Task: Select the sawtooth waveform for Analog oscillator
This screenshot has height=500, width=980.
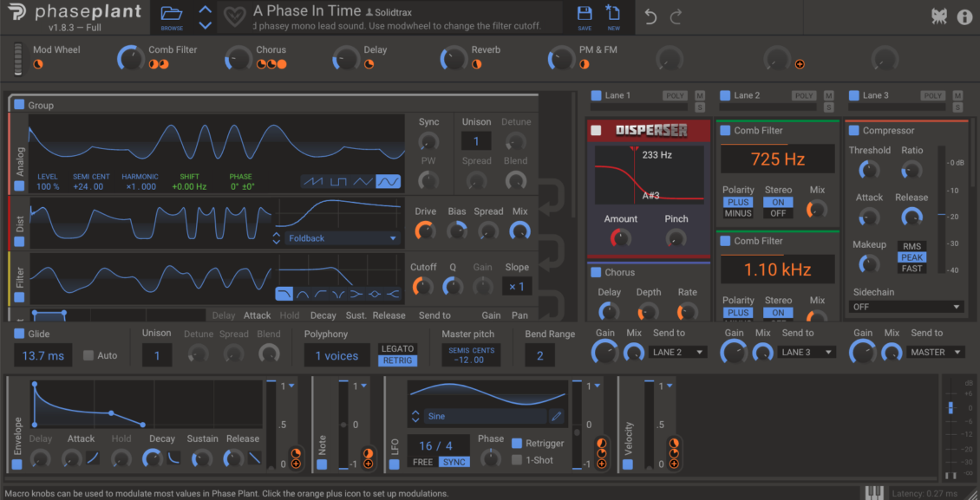Action: [x=313, y=182]
